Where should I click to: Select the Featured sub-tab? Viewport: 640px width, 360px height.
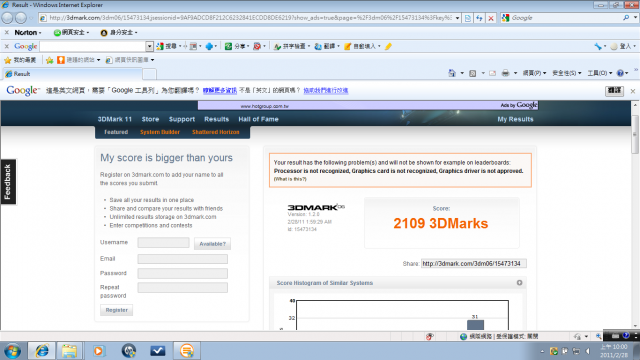[x=116, y=132]
